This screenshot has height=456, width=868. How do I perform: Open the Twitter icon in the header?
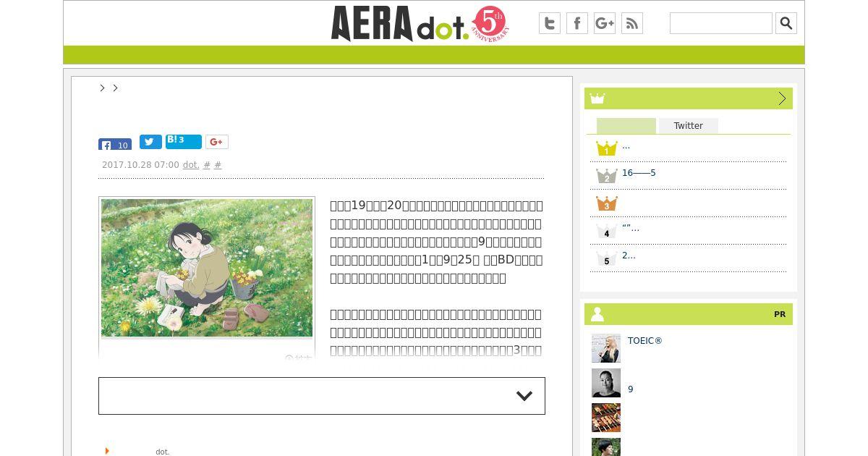coord(550,23)
